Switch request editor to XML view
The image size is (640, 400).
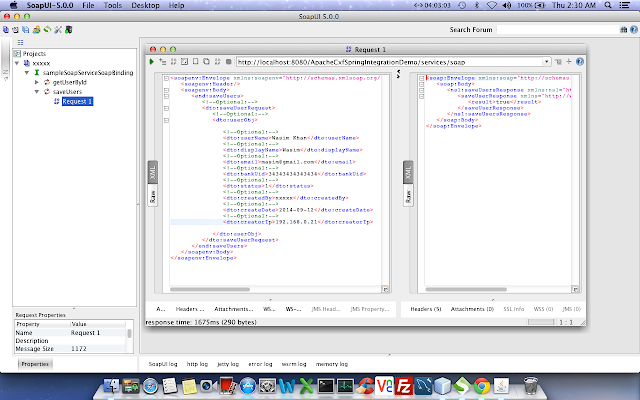(x=153, y=172)
